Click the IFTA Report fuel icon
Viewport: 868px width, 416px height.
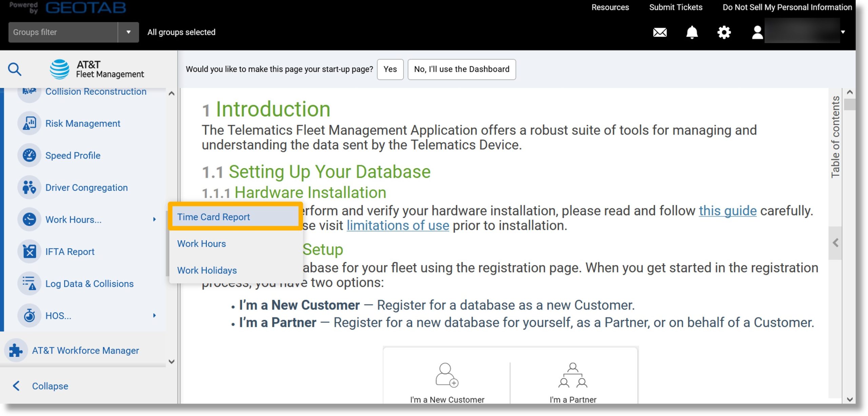(x=29, y=251)
